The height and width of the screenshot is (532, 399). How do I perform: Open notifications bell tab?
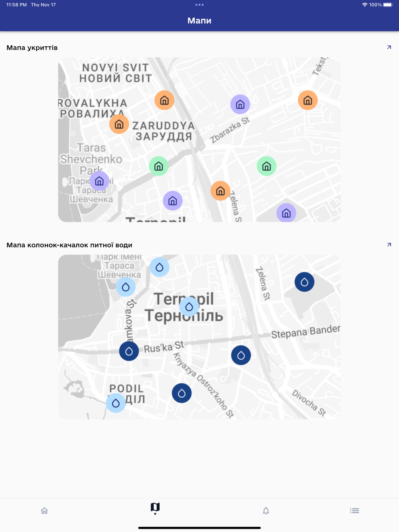tap(266, 510)
